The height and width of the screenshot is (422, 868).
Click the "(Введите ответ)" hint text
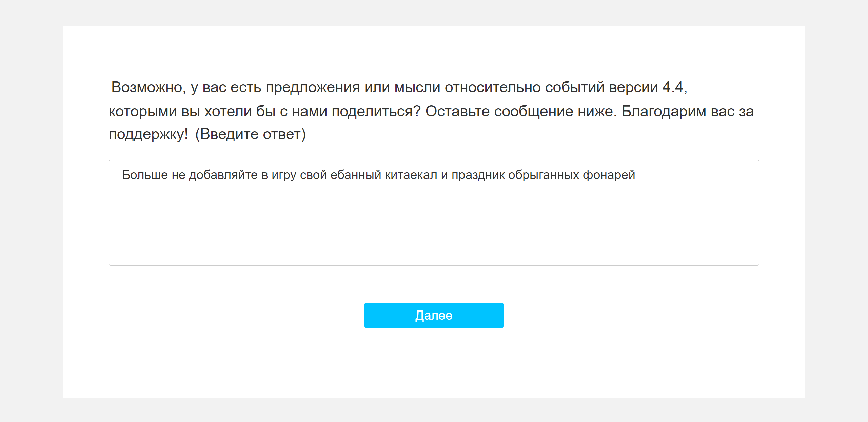[x=251, y=134]
